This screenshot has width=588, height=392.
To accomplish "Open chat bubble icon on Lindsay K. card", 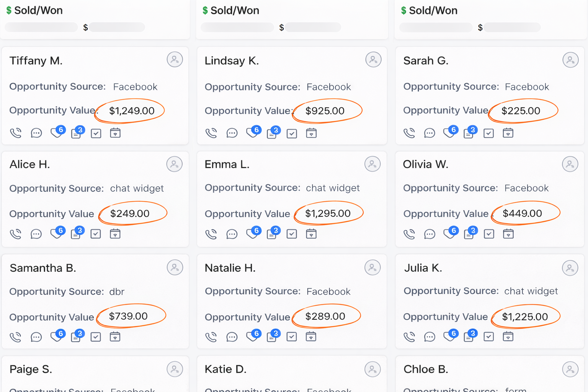I will pyautogui.click(x=232, y=133).
